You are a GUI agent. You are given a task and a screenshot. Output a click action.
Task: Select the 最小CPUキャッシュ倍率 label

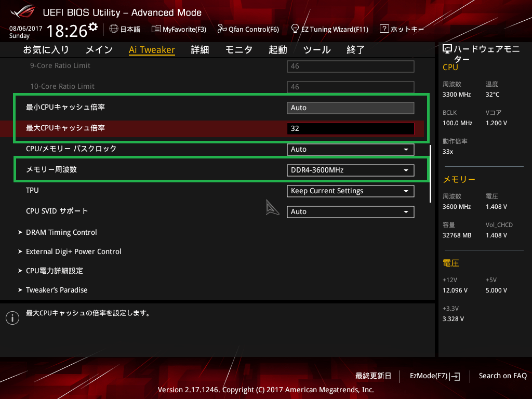point(65,107)
